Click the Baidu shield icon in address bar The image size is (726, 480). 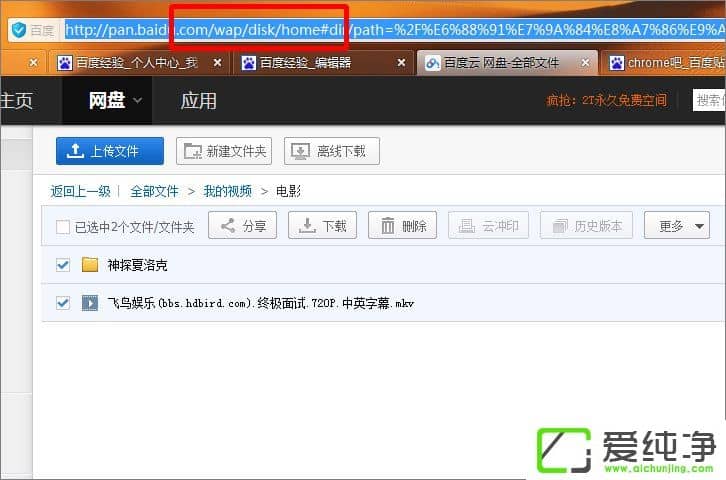18,30
